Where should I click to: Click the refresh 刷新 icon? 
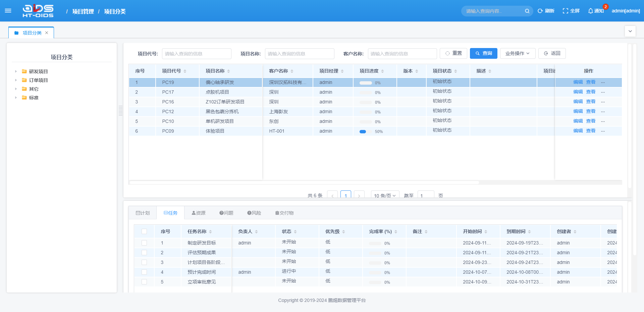tap(540, 11)
